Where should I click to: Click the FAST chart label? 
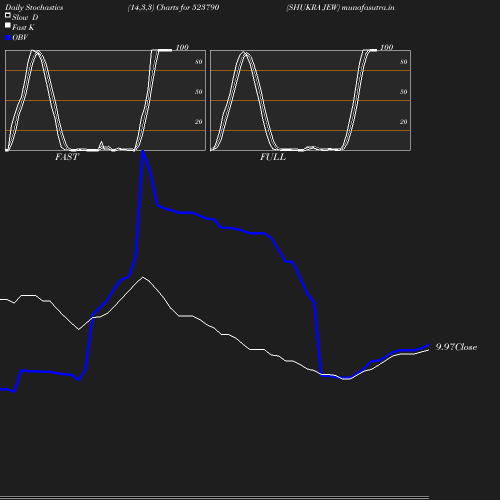tap(67, 157)
